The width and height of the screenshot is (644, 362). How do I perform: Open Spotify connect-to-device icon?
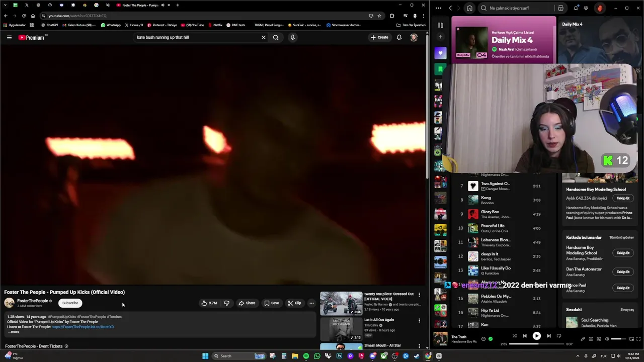(599, 339)
